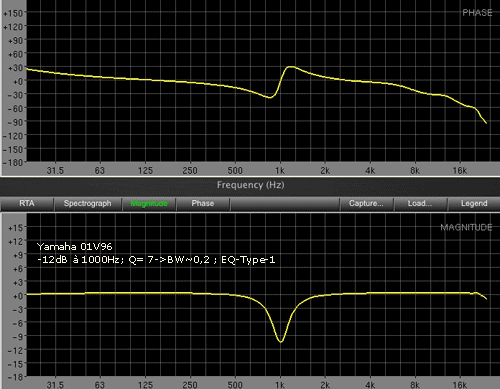
Task: Click the +15 magnitude scale label
Action: (x=15, y=228)
